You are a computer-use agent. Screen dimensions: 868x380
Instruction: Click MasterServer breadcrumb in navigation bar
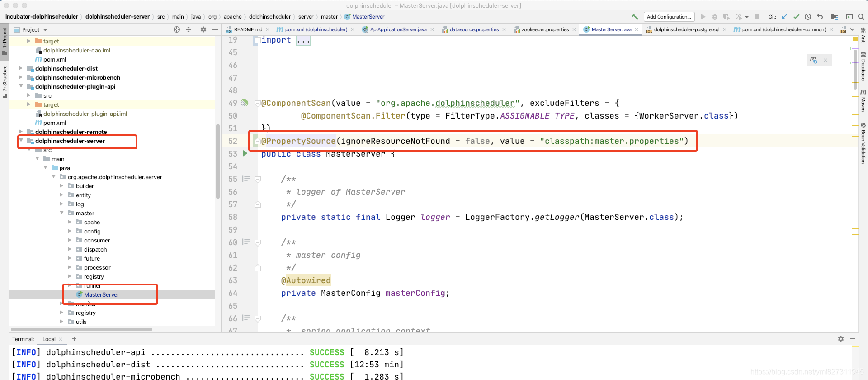click(368, 17)
